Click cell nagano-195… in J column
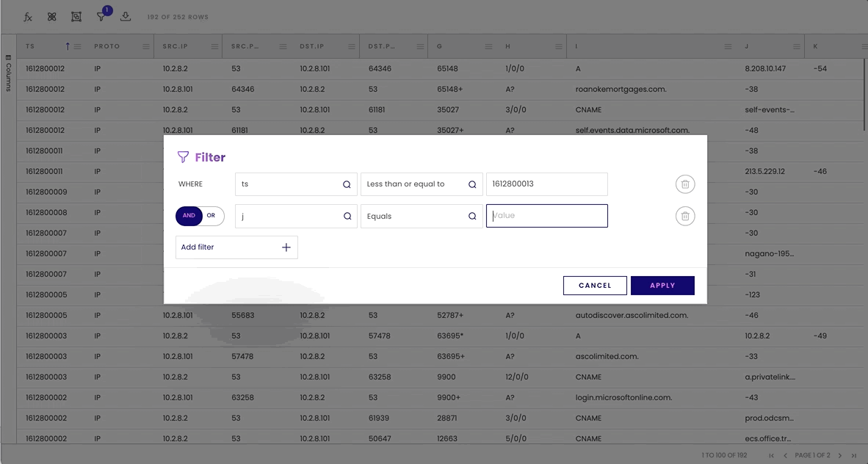The width and height of the screenshot is (868, 464). pyautogui.click(x=770, y=253)
